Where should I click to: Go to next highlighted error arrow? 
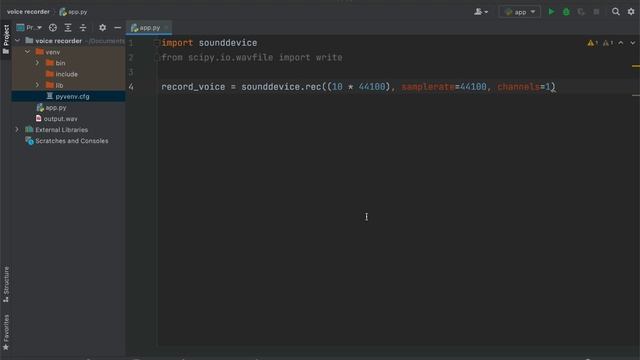point(632,43)
